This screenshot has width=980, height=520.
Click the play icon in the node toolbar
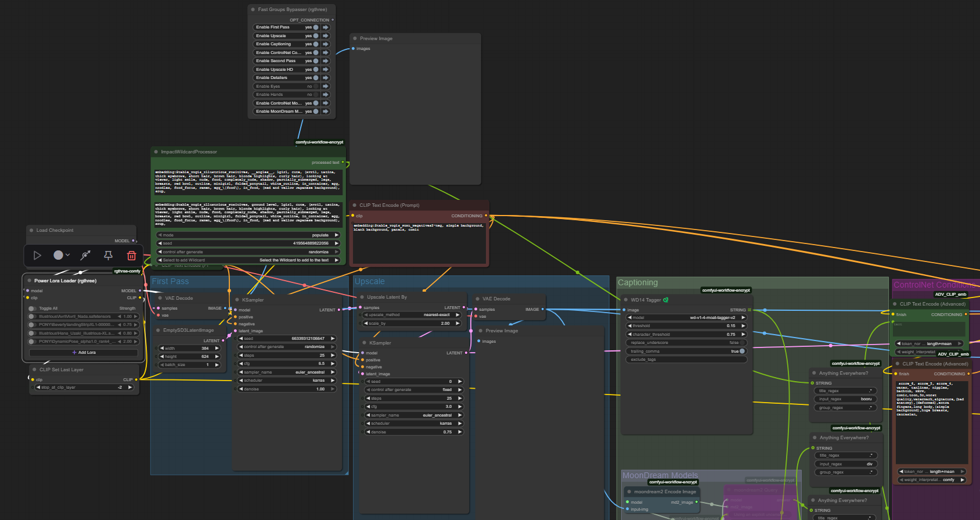[37, 255]
